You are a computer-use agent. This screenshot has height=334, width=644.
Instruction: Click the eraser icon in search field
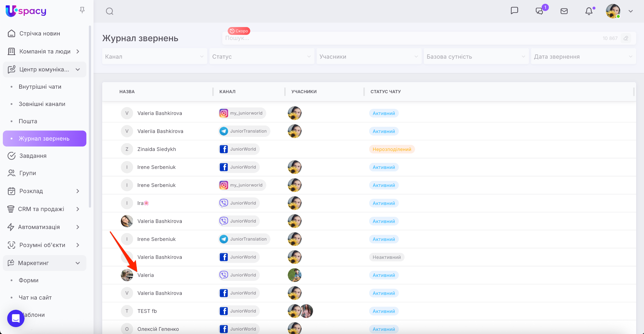(626, 38)
